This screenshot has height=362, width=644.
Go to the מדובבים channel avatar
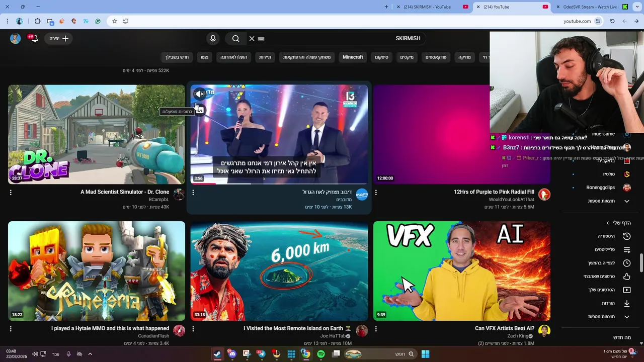[362, 195]
